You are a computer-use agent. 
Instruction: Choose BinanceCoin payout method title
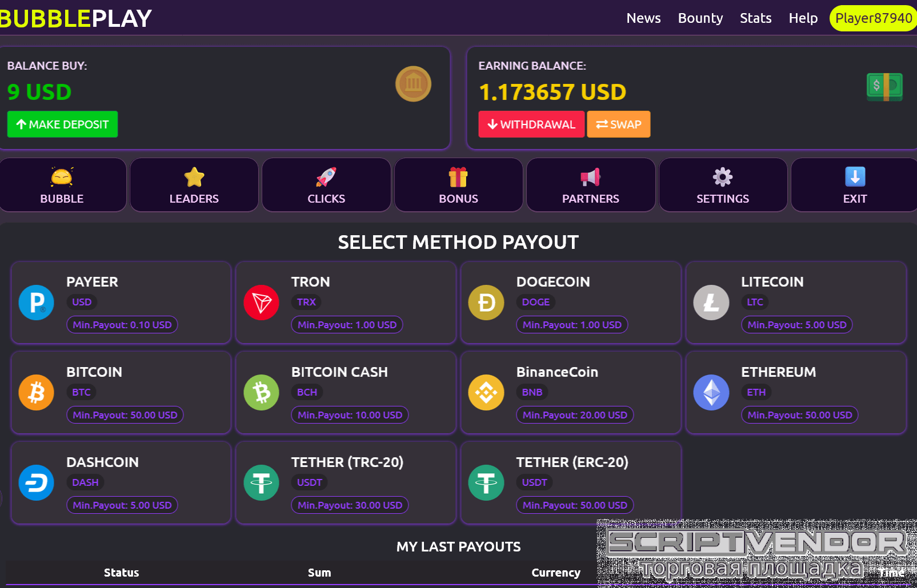557,372
